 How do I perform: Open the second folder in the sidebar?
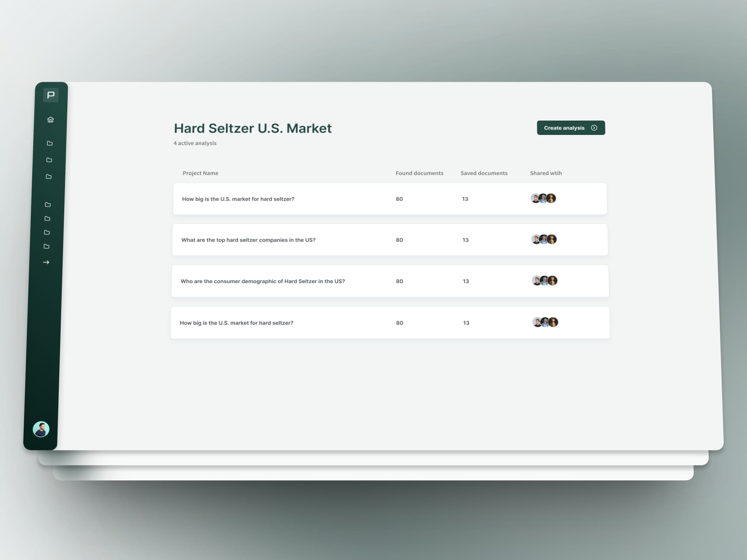[x=49, y=160]
